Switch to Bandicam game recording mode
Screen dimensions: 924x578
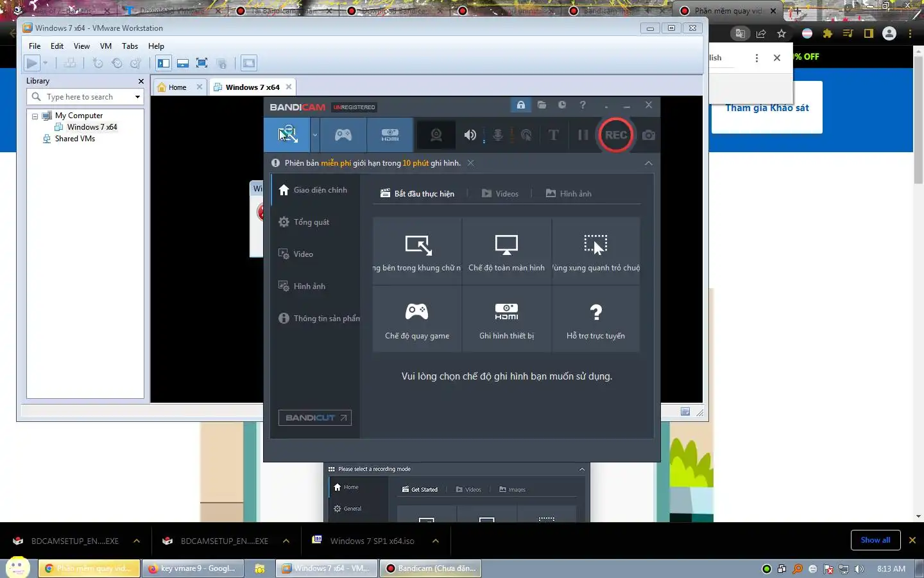[x=343, y=135]
